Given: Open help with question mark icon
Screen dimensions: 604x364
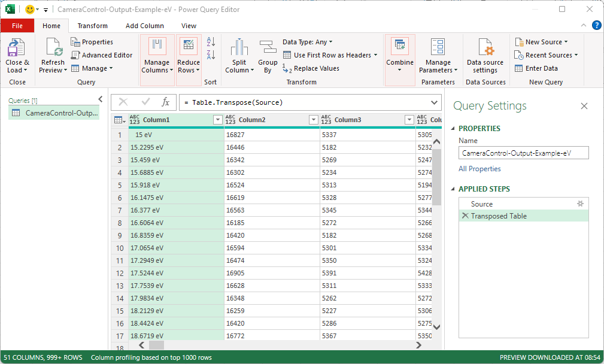Looking at the screenshot, I should point(596,25).
